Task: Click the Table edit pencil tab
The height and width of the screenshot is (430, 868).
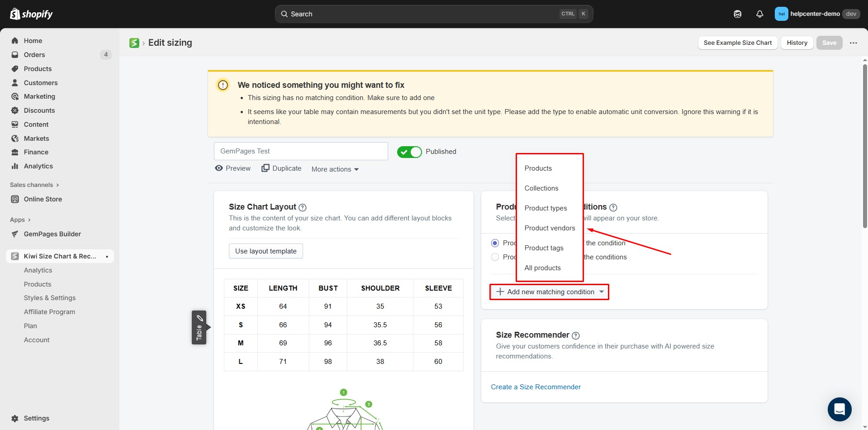Action: 199,327
